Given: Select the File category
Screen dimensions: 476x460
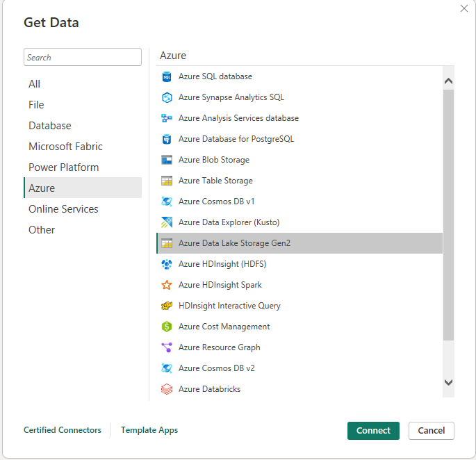Looking at the screenshot, I should tap(83, 105).
